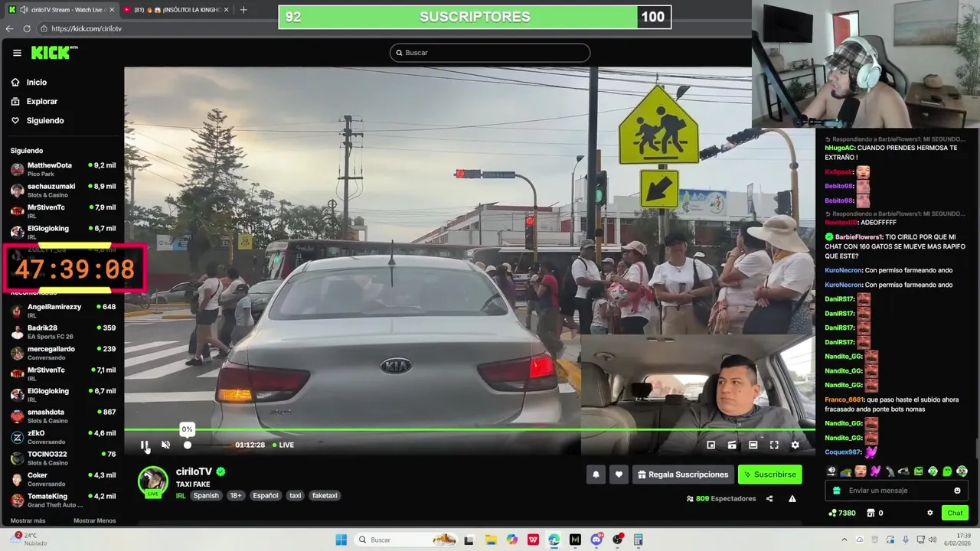This screenshot has height=551, width=980.
Task: Click Regala Suscripciones button
Action: click(683, 474)
